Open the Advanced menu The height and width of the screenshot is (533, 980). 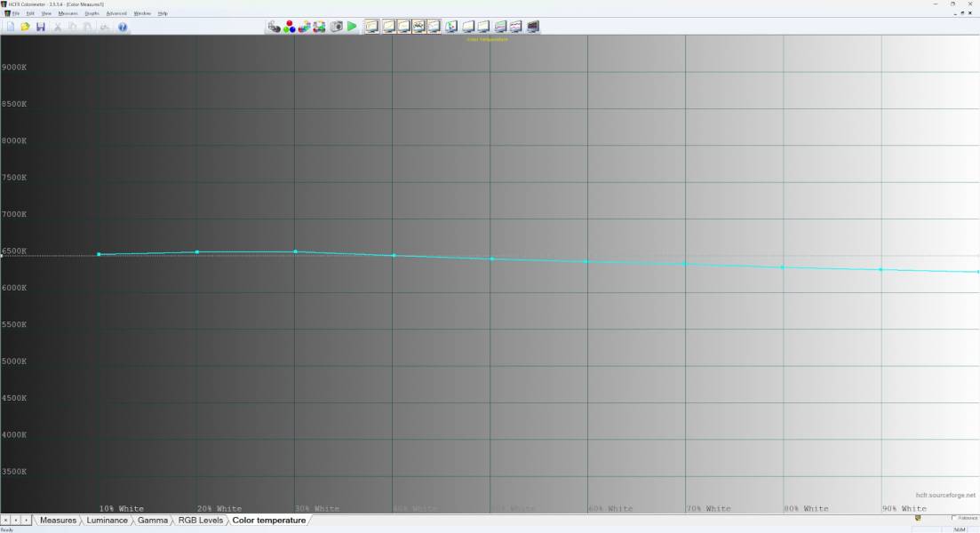(x=116, y=13)
